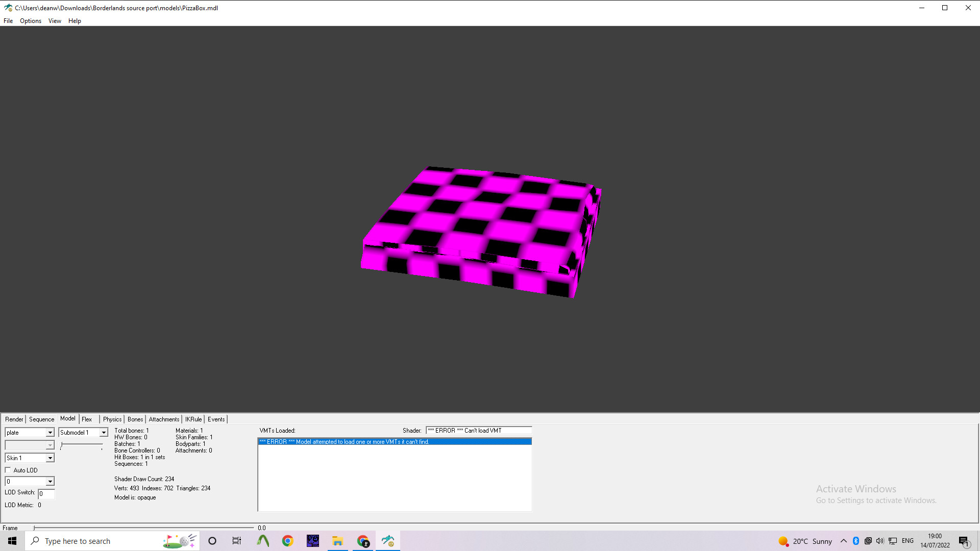Open Google Chrome from taskbar
Screen dimensions: 980x551
coord(288,541)
